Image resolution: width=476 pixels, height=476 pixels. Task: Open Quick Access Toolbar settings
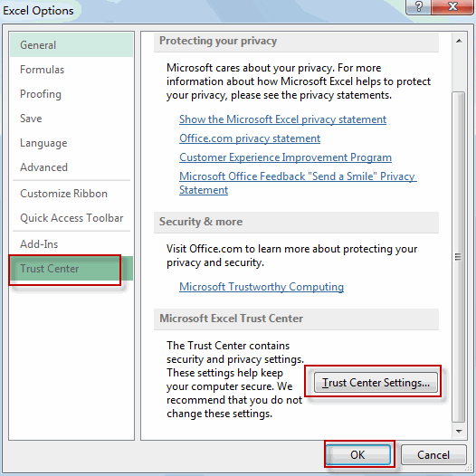point(71,218)
